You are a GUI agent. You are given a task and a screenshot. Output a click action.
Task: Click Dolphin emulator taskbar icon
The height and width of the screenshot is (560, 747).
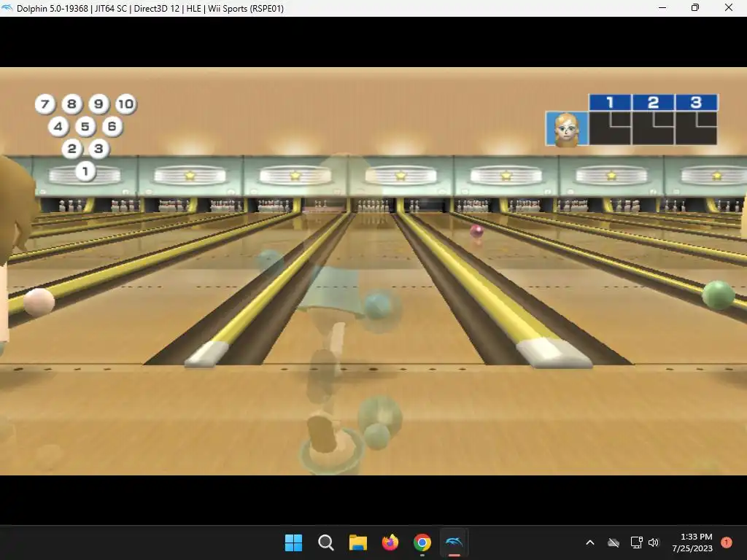454,542
